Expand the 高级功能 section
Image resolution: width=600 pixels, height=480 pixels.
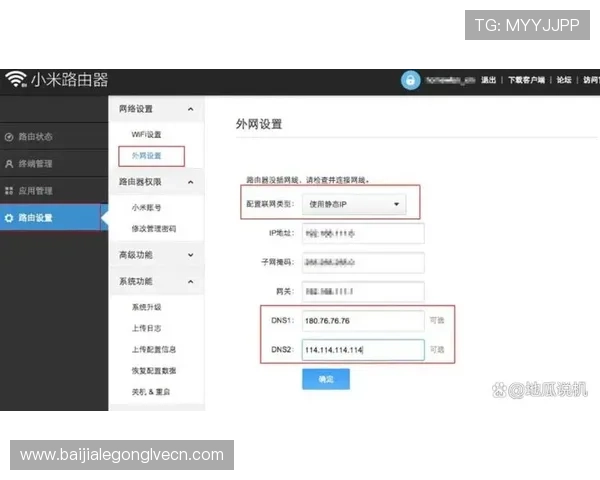157,255
